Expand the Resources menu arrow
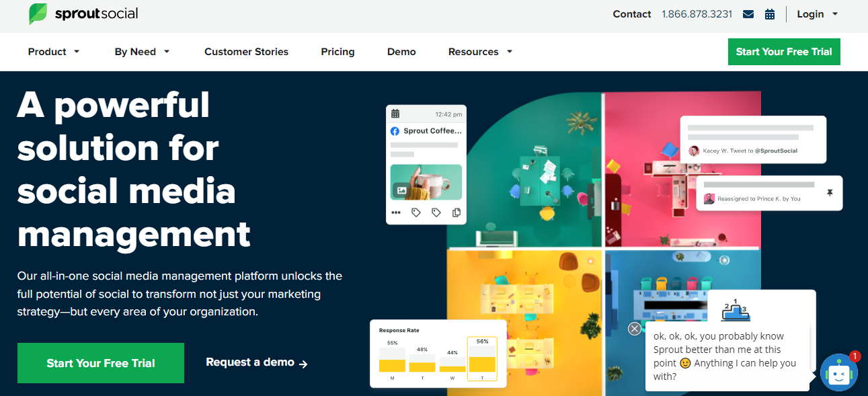Viewport: 868px width, 396px height. pos(510,52)
